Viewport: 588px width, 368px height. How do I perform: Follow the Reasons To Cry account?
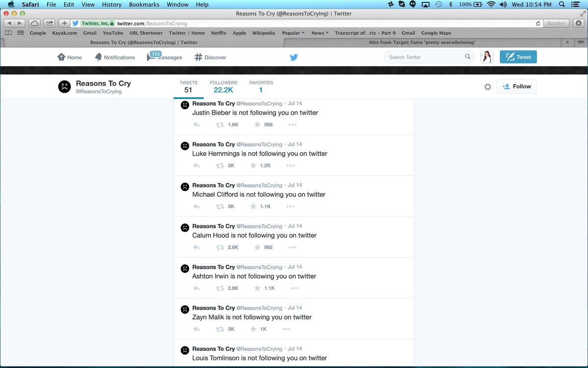(516, 86)
